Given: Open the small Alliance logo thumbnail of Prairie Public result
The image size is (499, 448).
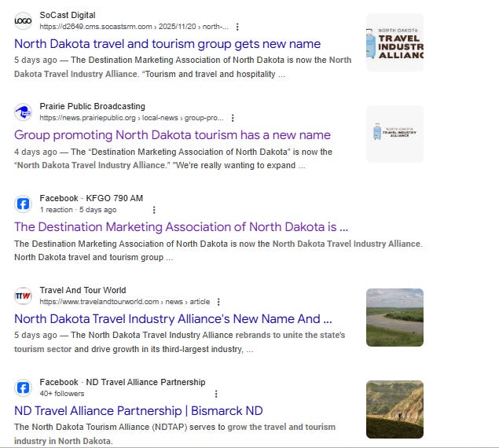Looking at the screenshot, I should tap(394, 134).
